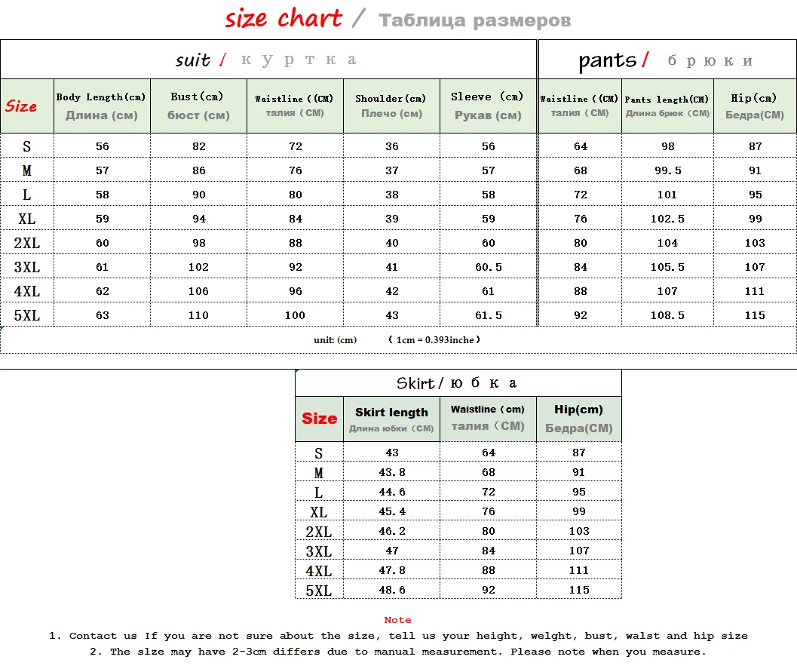Click pants length value '101' for size L
The image size is (797, 672).
pos(667,195)
